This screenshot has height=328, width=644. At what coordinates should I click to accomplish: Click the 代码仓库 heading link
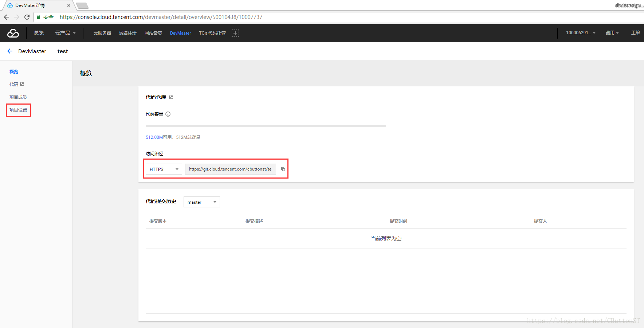[x=156, y=97]
